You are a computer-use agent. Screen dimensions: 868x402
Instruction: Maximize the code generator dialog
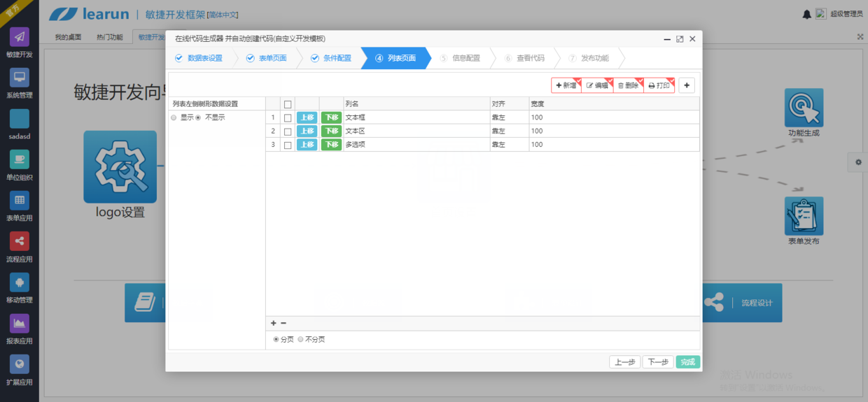[x=680, y=39]
